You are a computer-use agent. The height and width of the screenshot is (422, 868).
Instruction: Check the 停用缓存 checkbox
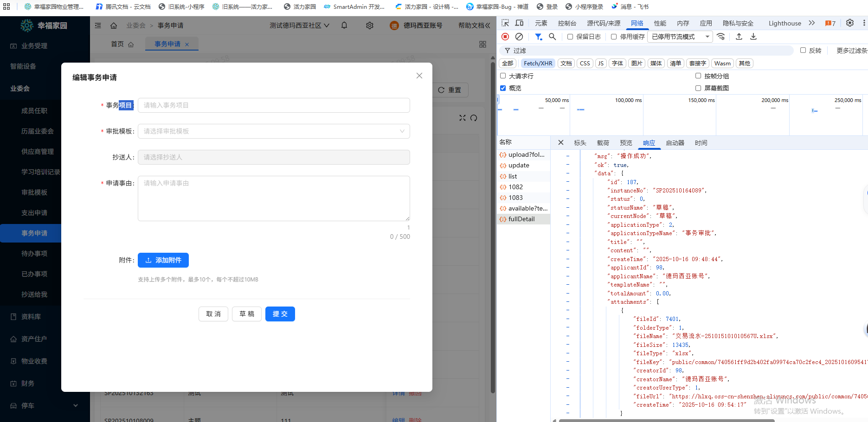(614, 37)
